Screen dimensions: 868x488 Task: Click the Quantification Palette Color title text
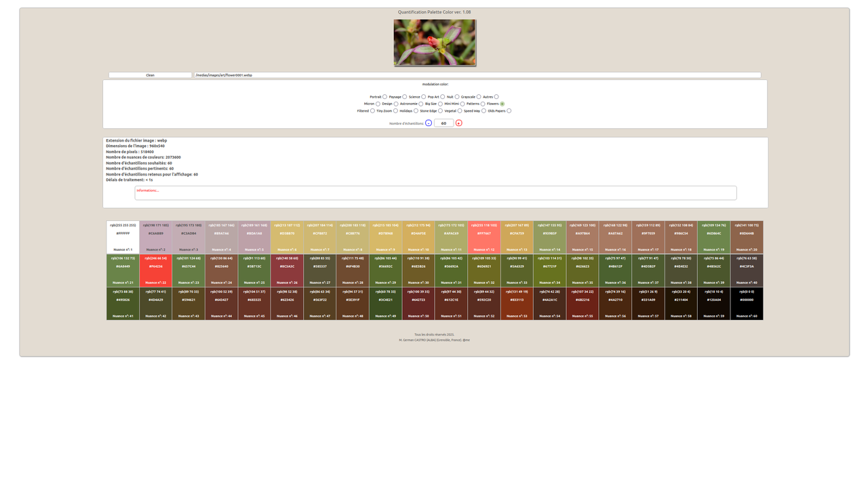click(x=435, y=12)
